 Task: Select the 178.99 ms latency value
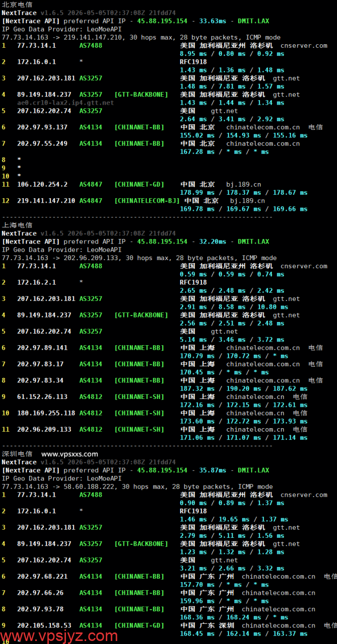(x=197, y=193)
